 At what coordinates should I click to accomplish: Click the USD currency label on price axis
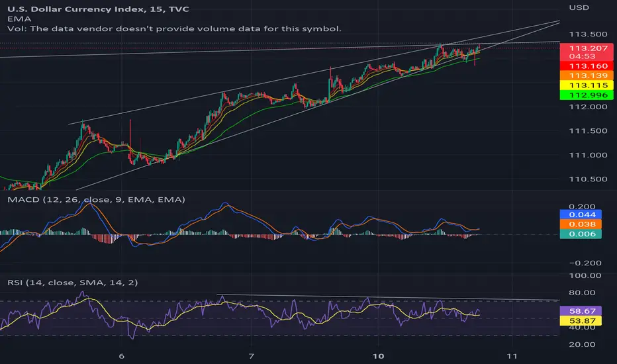pos(579,7)
